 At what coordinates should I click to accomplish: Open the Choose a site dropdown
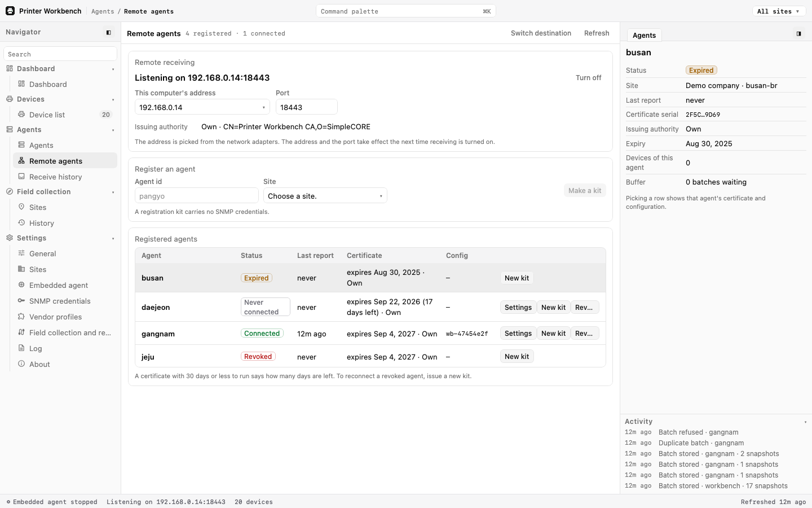(x=325, y=196)
